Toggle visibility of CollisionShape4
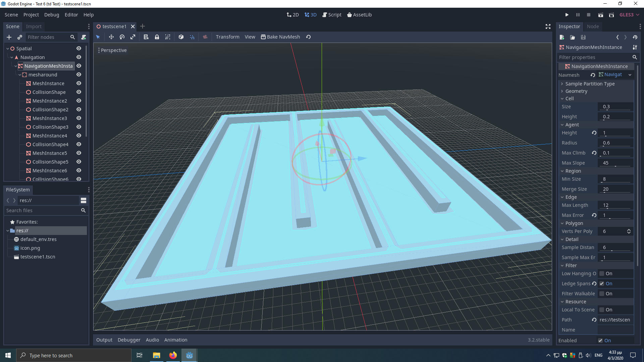644x362 pixels. point(79,144)
